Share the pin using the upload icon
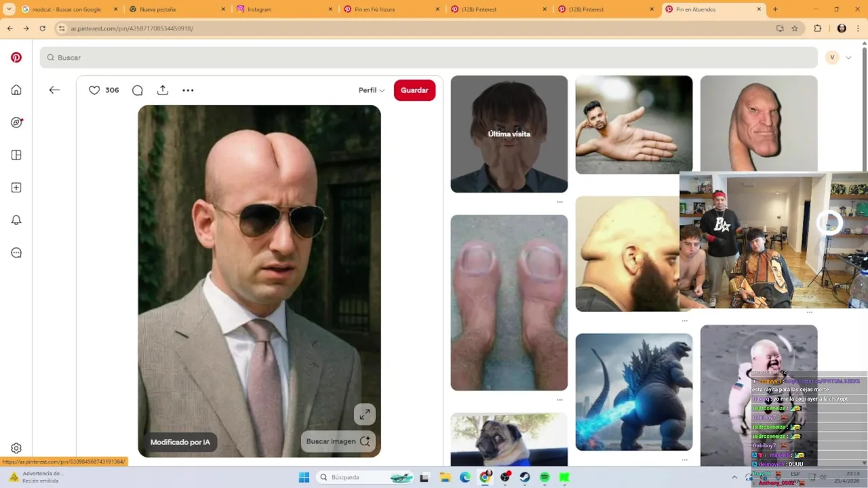868x488 pixels. point(163,90)
